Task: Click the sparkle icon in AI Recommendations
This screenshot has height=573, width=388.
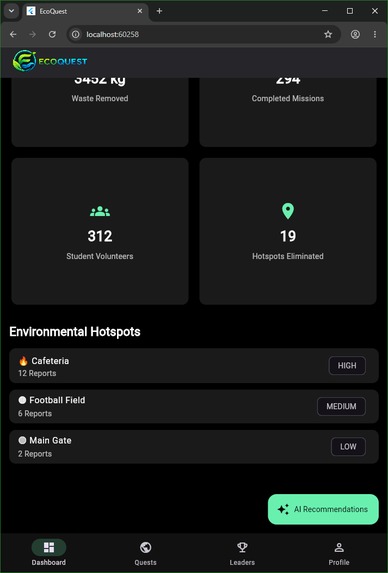Action: (283, 509)
